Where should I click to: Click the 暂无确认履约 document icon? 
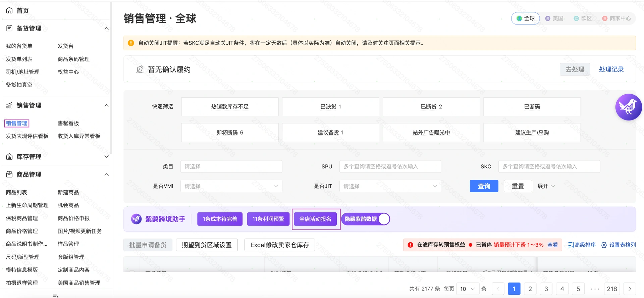click(x=140, y=69)
